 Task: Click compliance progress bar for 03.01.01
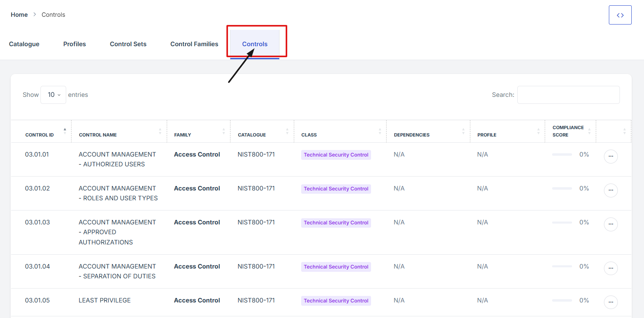pos(562,155)
